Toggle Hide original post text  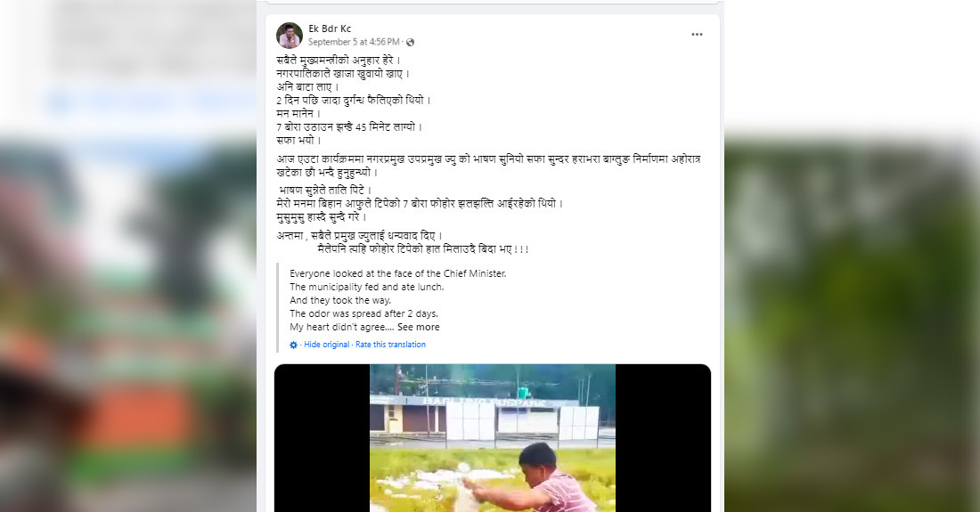326,345
